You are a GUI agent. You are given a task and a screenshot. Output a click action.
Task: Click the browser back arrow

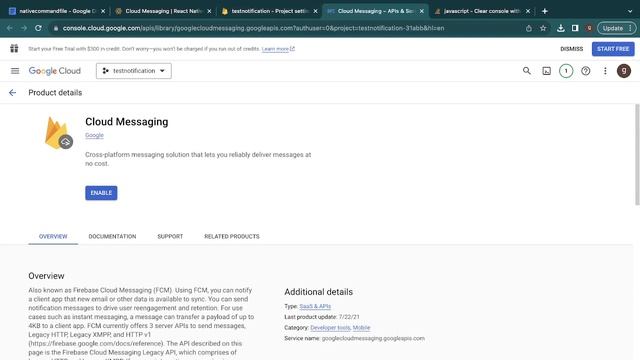click(10, 28)
